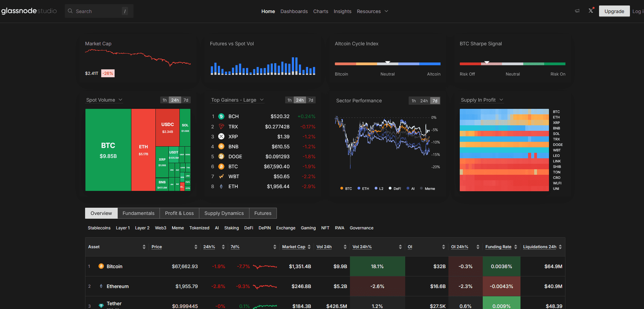Open the Dashboards menu item
This screenshot has width=644, height=309.
point(294,11)
